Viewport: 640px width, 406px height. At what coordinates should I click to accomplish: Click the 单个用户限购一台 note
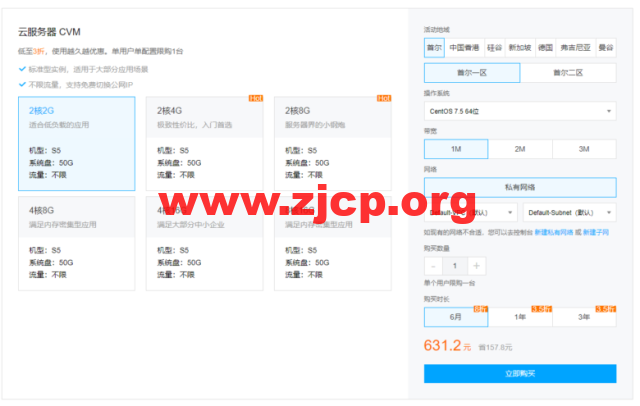[x=449, y=283]
